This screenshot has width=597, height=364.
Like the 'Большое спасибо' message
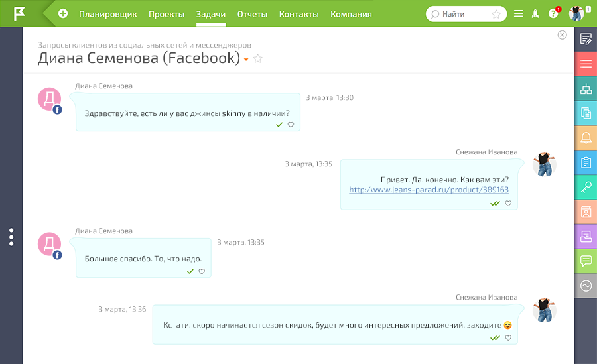click(202, 271)
